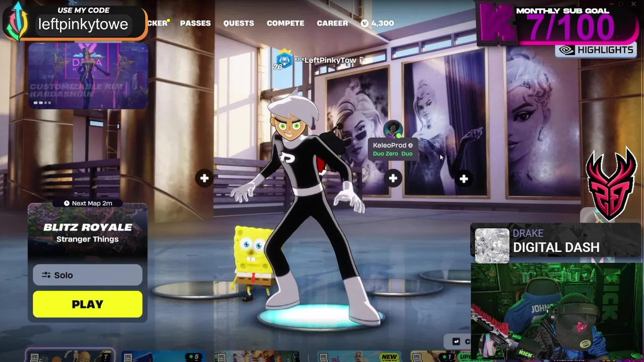This screenshot has width=644, height=362.
Task: Click the enter-key chat icon
Action: (456, 341)
